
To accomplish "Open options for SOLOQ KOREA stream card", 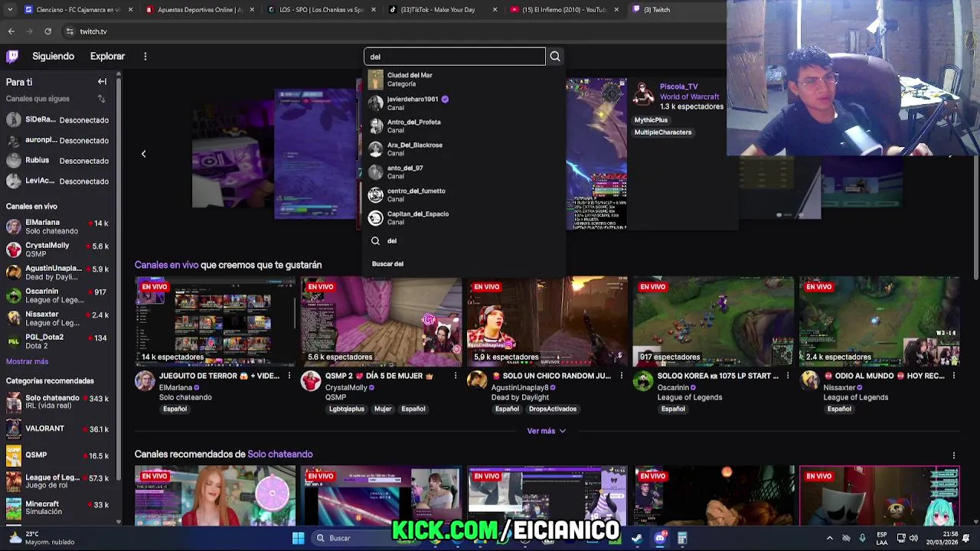I will point(788,376).
